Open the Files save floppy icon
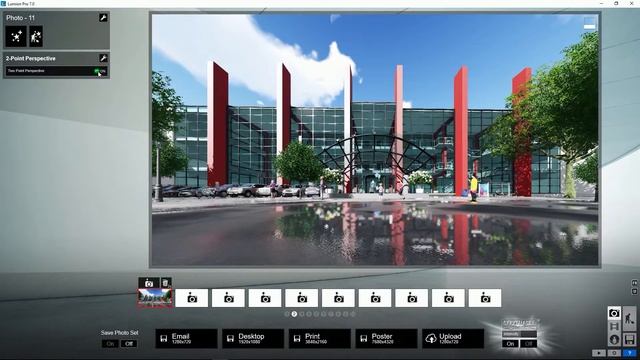 [629, 339]
